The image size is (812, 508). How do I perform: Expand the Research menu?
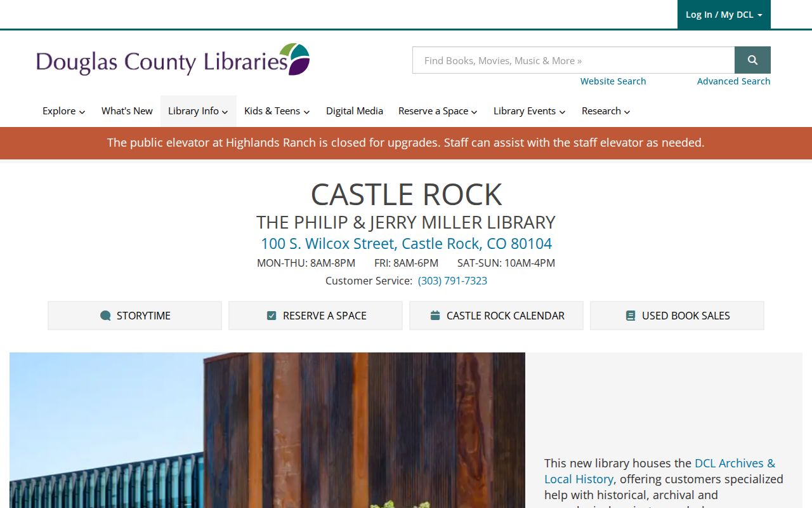pos(606,111)
